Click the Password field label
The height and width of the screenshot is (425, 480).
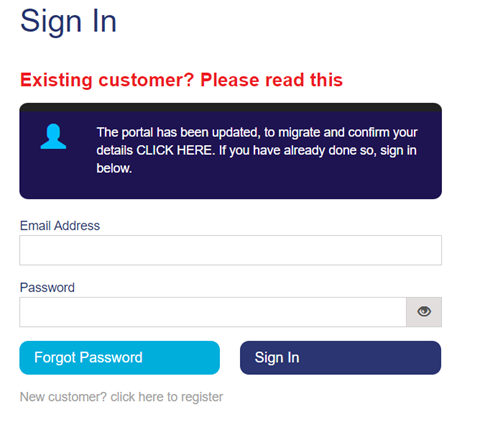pos(47,287)
